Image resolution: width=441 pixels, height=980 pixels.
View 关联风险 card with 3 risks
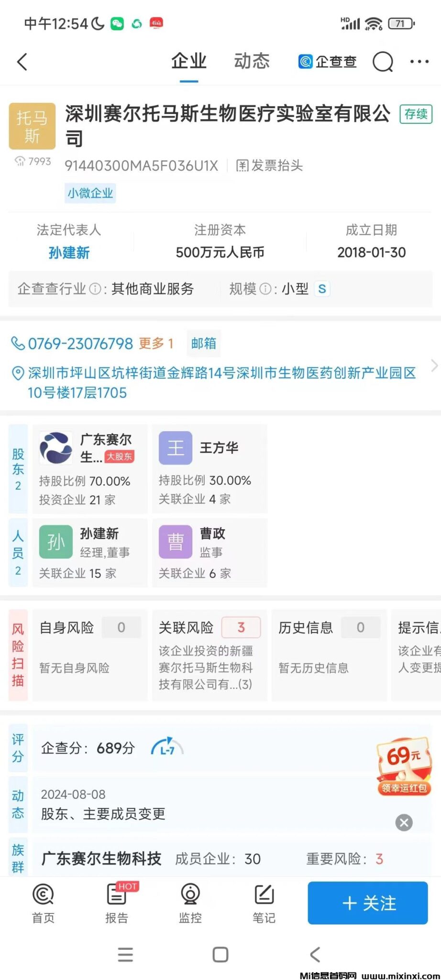(x=209, y=656)
